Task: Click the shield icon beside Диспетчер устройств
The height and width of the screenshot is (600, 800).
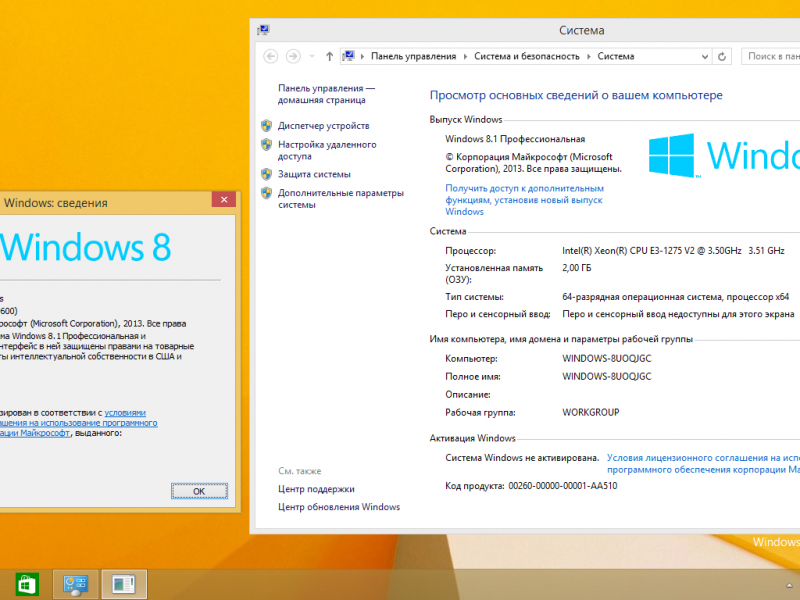Action: point(266,126)
